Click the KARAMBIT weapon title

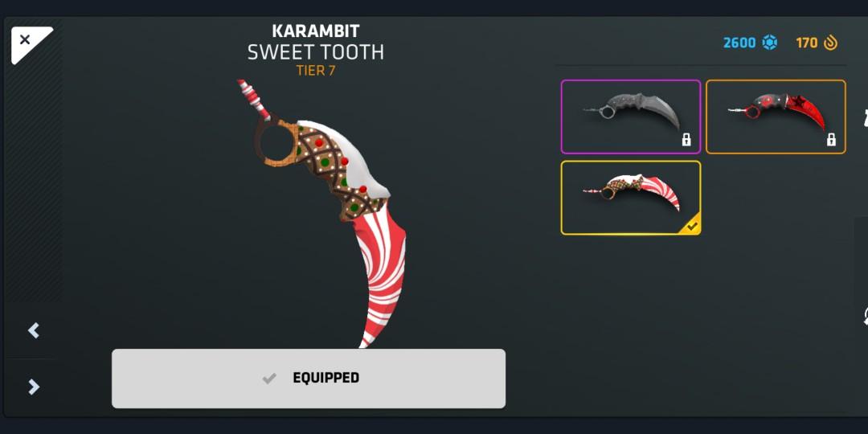tap(316, 31)
